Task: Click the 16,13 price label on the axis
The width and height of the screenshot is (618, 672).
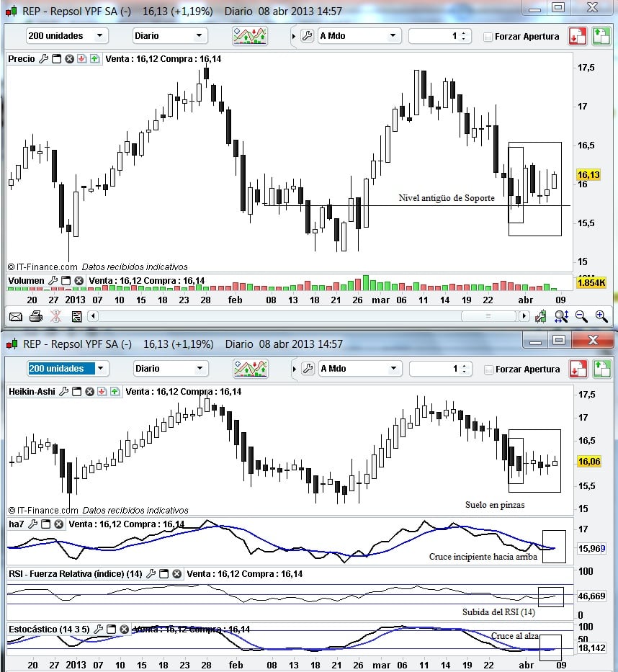Action: [x=588, y=174]
